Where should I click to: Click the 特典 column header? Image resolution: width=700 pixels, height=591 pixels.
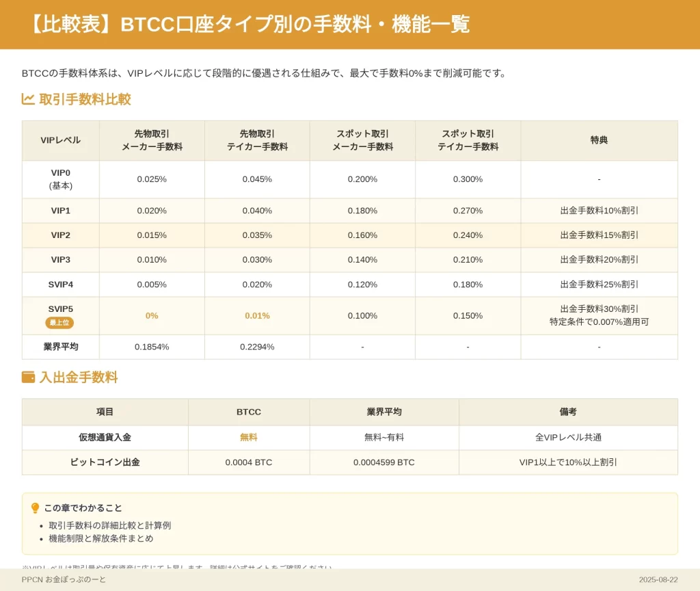click(599, 140)
